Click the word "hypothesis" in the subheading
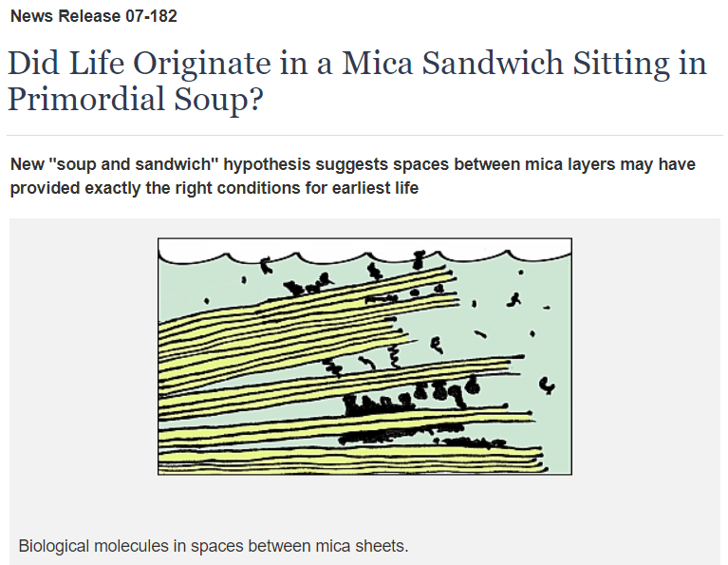728x565 pixels. [x=267, y=164]
